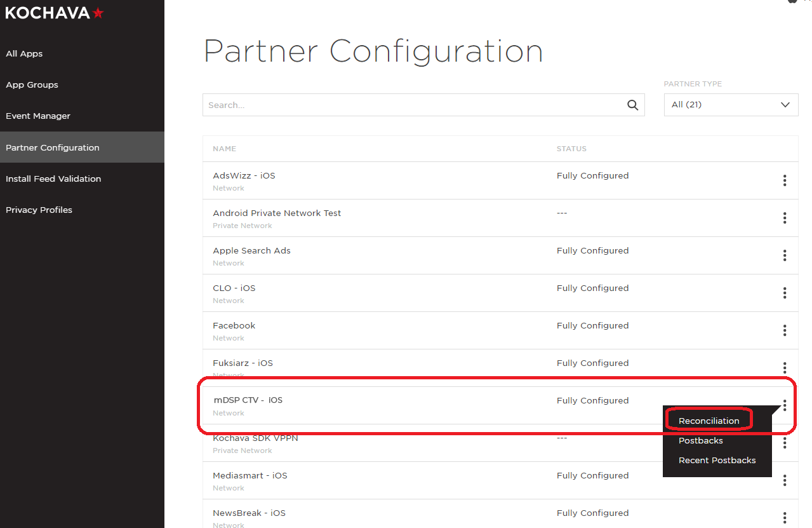The width and height of the screenshot is (812, 528).
Task: Open options menu for Android Private Network Test
Action: (x=785, y=218)
